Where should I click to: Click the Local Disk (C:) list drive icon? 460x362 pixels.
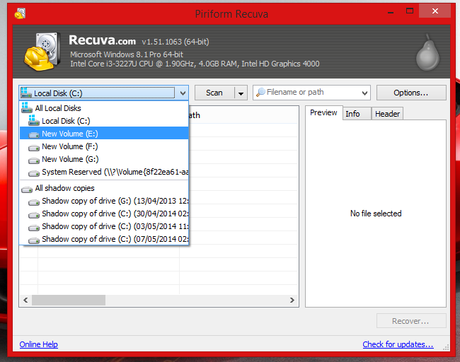[34, 120]
